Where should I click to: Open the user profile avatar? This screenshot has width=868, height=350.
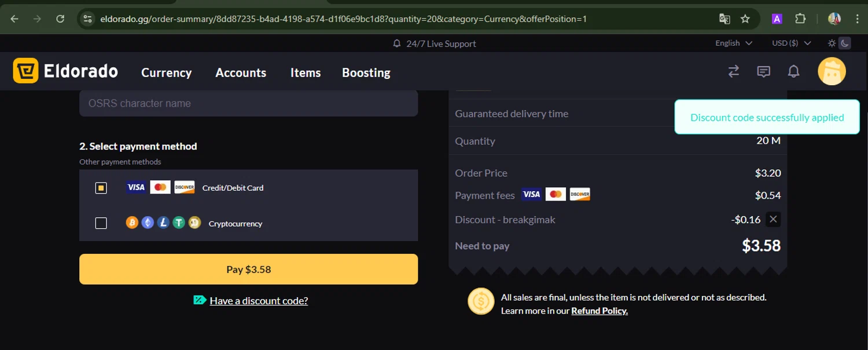tap(832, 71)
